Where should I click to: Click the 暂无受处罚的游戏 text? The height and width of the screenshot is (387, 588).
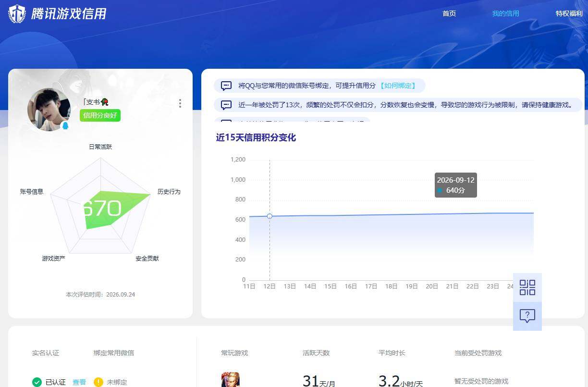(481, 381)
